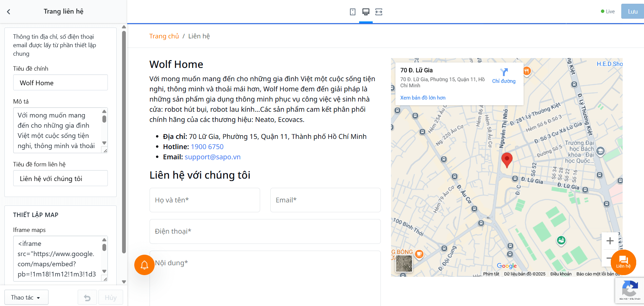Screen dimensions: 644x306
Task: Open the Trang chủ breadcrumb link
Action: [x=164, y=36]
